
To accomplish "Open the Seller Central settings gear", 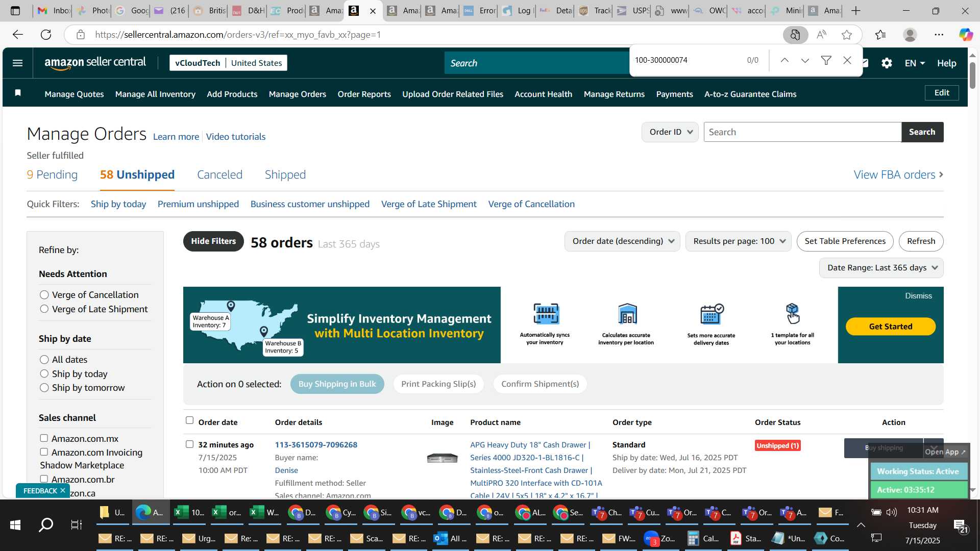I will (x=887, y=63).
